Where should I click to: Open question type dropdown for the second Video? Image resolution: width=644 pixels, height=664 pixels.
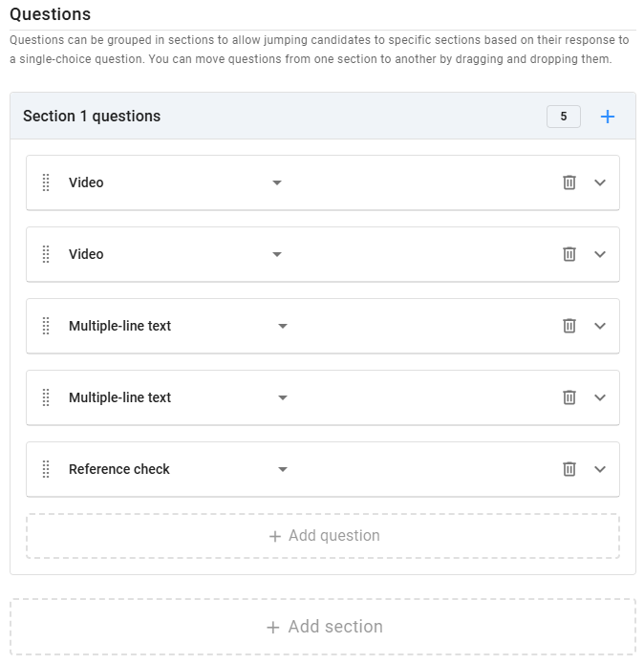click(x=276, y=254)
